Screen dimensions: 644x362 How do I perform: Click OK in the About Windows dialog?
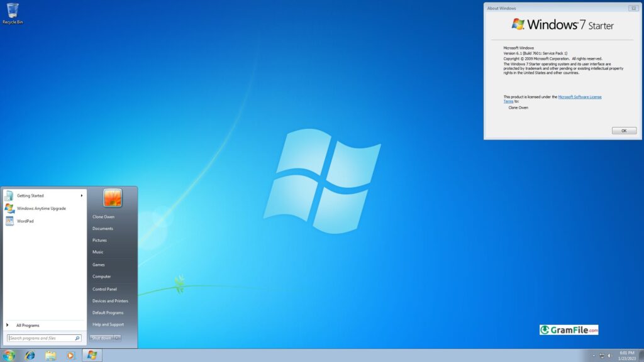623,130
